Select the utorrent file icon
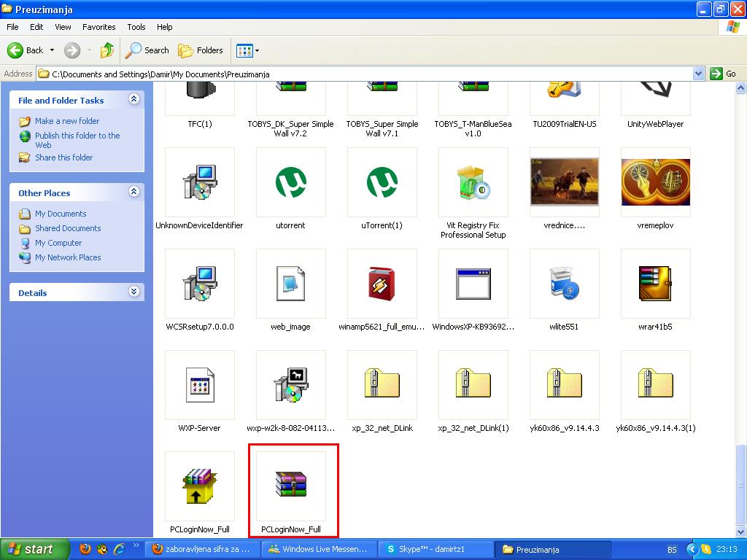The height and width of the screenshot is (560, 747). tap(290, 182)
